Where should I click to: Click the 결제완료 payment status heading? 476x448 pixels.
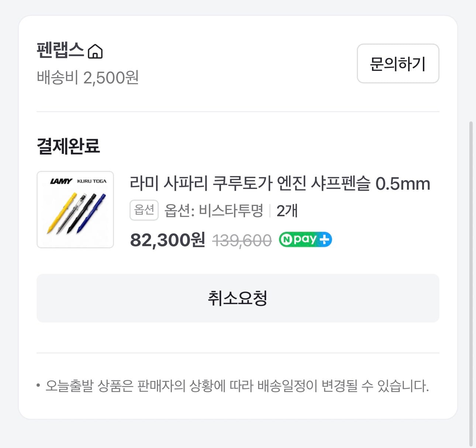(68, 146)
